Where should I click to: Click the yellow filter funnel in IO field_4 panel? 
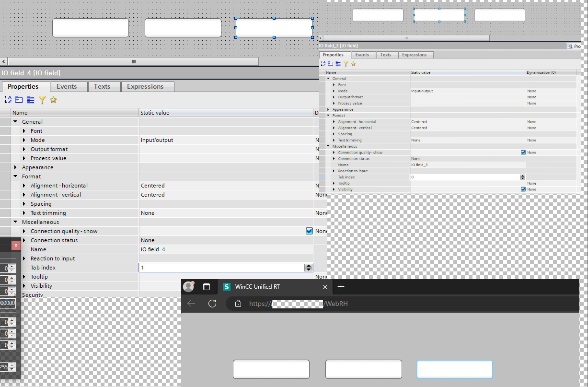[x=42, y=100]
